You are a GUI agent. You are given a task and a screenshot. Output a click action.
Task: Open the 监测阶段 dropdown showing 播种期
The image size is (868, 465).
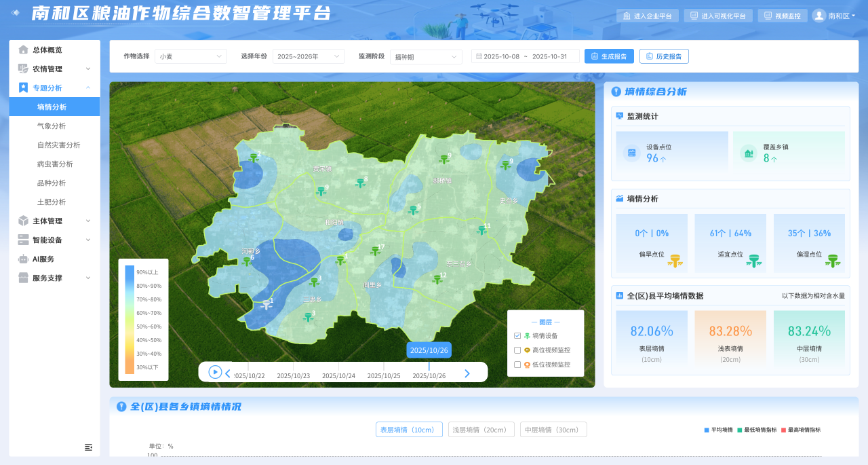click(426, 56)
